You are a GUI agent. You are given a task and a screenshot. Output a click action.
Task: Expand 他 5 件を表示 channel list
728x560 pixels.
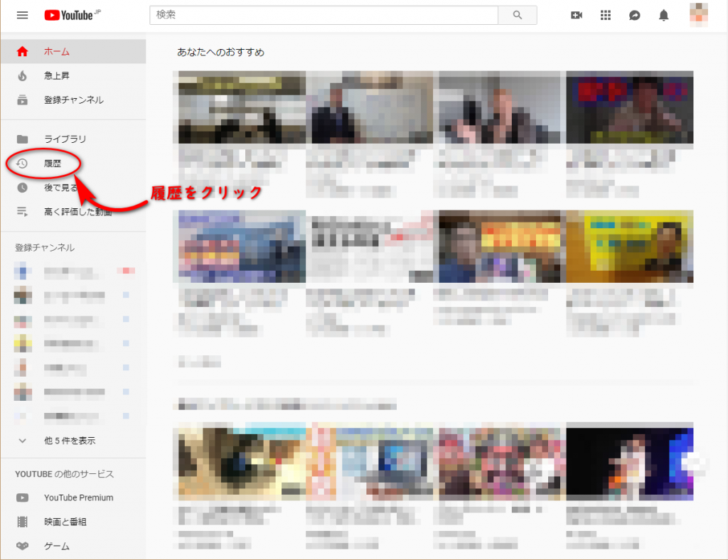click(69, 441)
